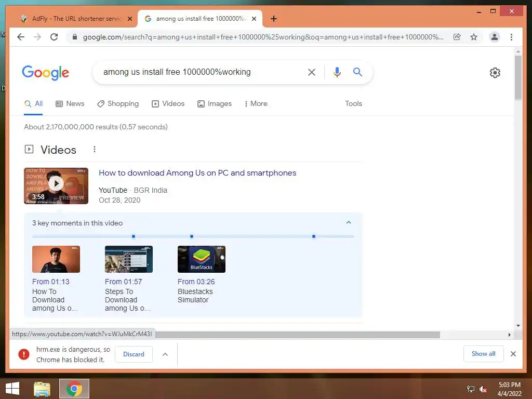Click the From 01:57 link
Screen dimensions: 532x399
pyautogui.click(x=124, y=282)
